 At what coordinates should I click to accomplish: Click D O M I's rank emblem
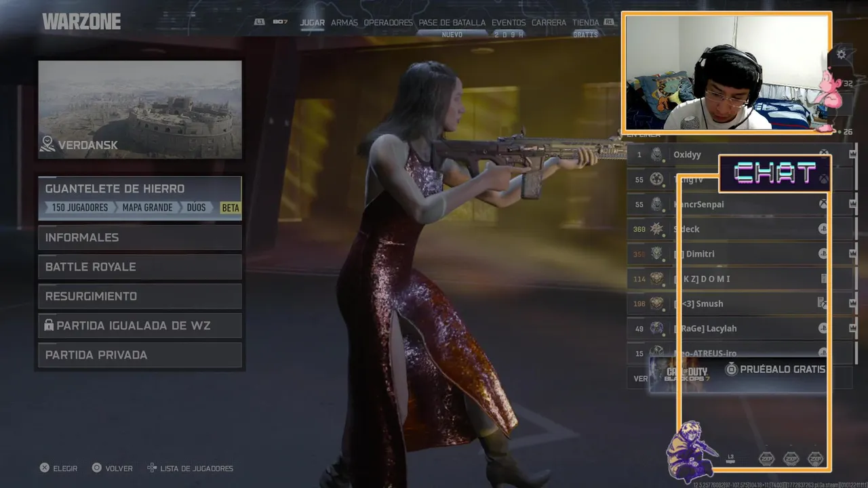point(656,279)
